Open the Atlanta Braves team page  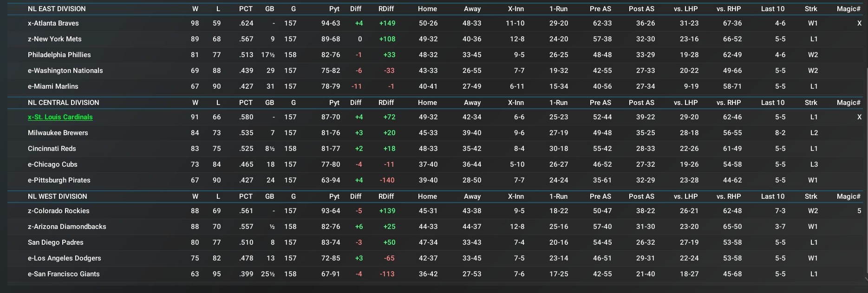53,23
